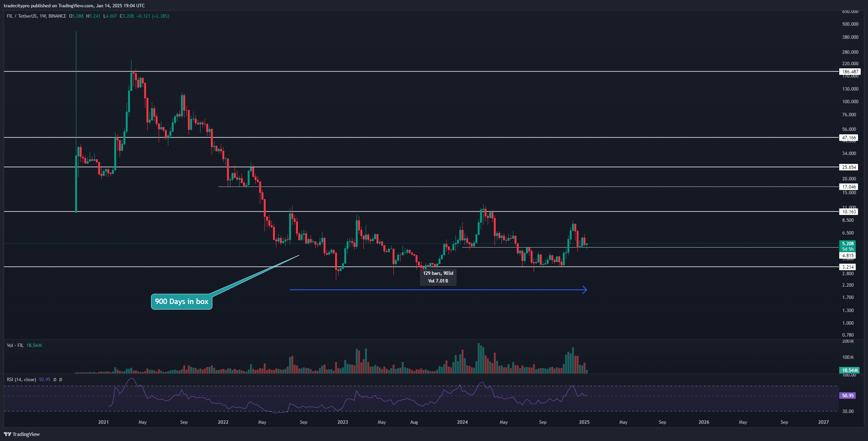Click the 'Vol 7.01 B' measurement text
Screen dimensions: 868x441
point(438,281)
